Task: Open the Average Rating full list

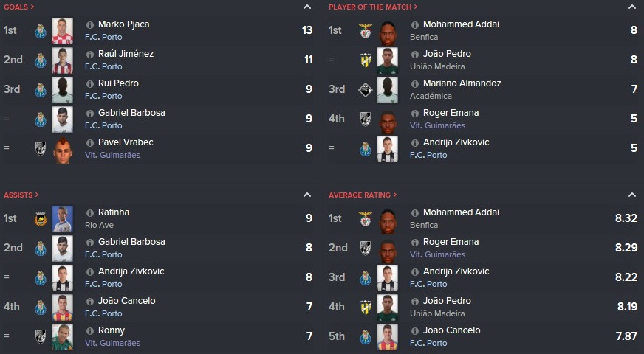Action: coord(363,195)
